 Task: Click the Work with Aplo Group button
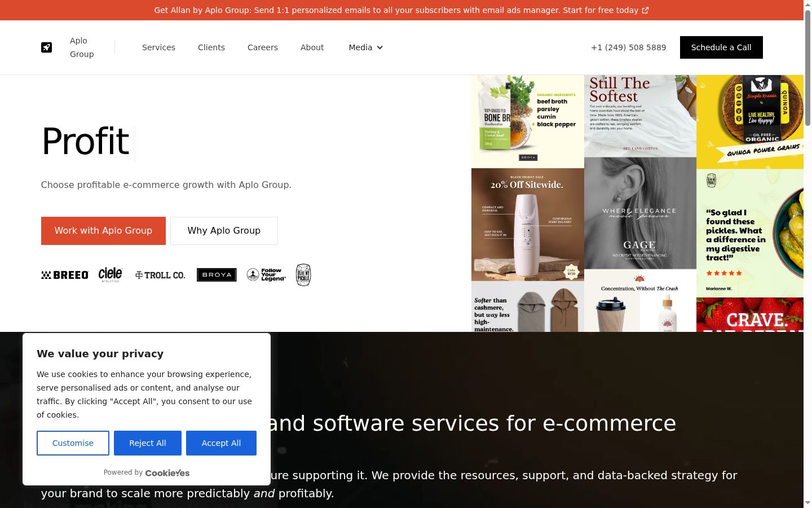103,231
